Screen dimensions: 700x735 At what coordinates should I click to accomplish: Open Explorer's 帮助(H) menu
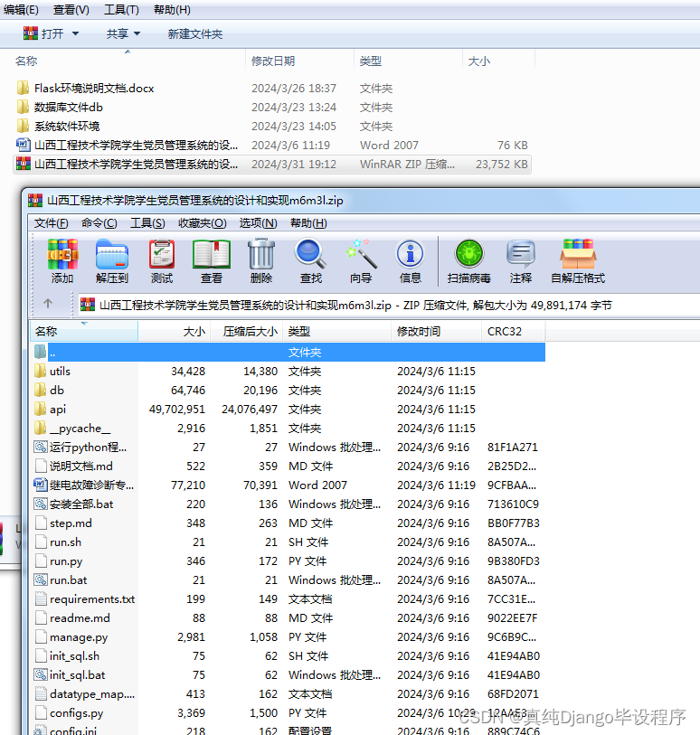click(x=172, y=10)
